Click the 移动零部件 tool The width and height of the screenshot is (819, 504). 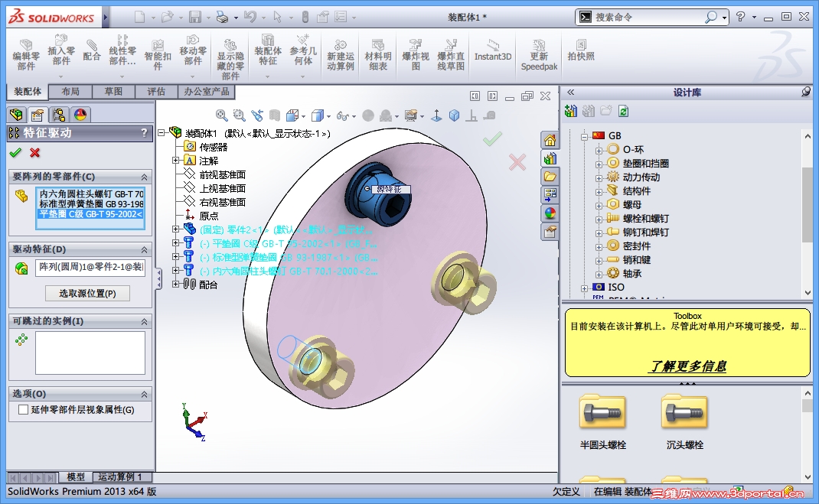click(x=193, y=50)
